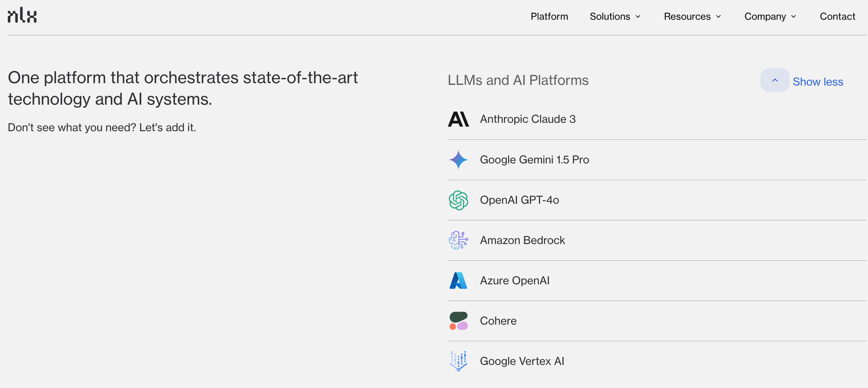
Task: Click the Amazon Bedrock label
Action: click(x=523, y=240)
